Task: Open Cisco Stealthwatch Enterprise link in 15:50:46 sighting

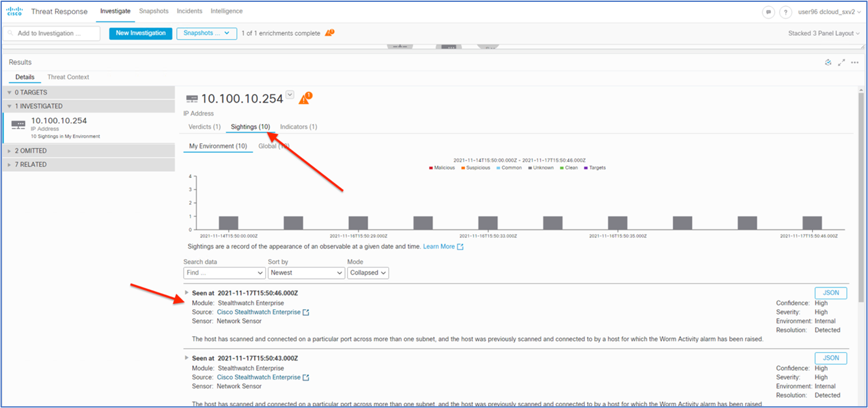Action: (x=258, y=312)
